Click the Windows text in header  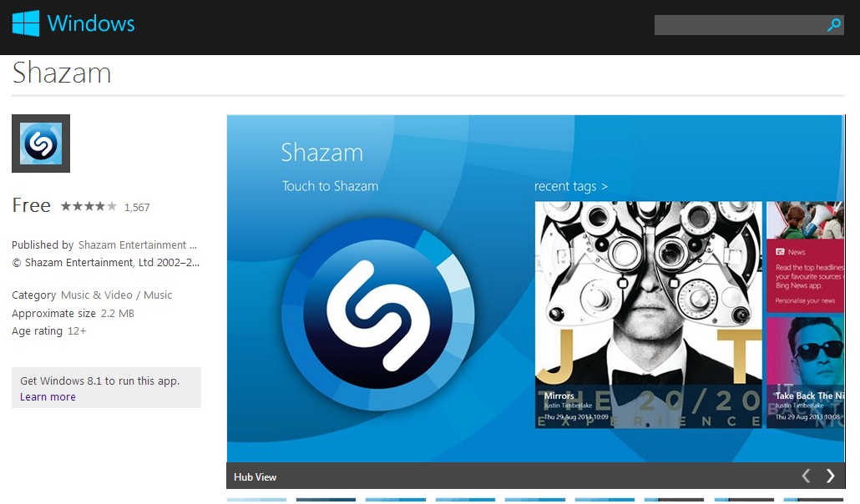point(91,23)
